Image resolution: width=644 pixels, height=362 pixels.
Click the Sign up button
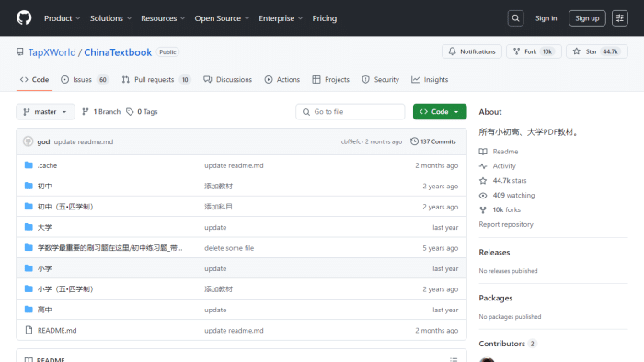pyautogui.click(x=587, y=18)
